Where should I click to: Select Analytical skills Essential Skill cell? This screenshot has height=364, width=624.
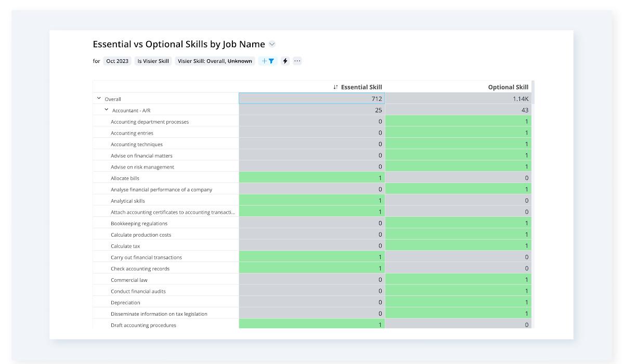[x=312, y=201]
